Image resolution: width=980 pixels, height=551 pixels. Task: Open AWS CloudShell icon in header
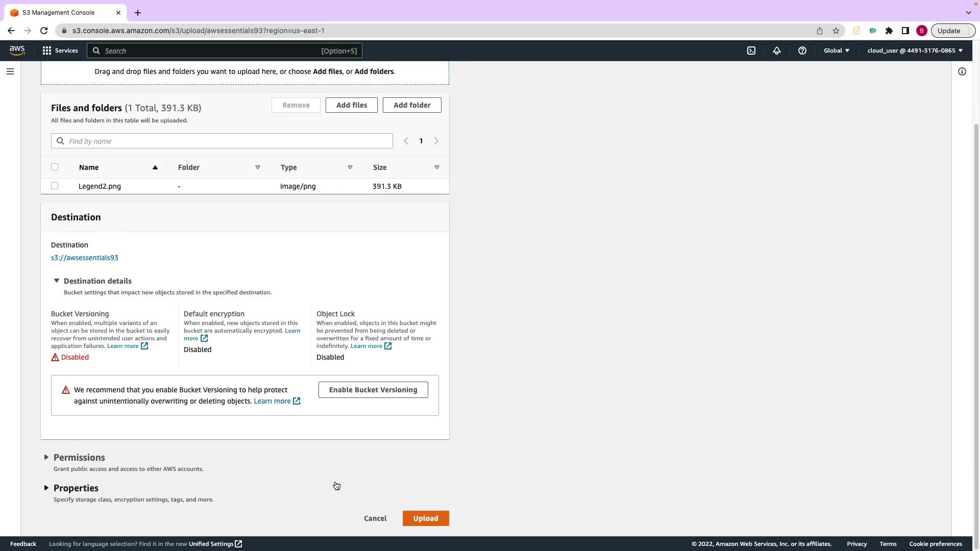[x=751, y=51]
